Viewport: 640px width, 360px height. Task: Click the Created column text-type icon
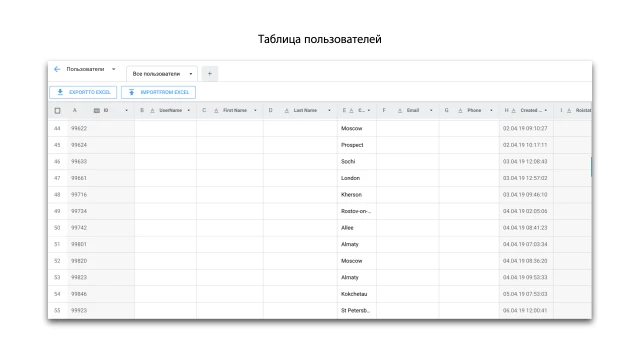tap(513, 111)
